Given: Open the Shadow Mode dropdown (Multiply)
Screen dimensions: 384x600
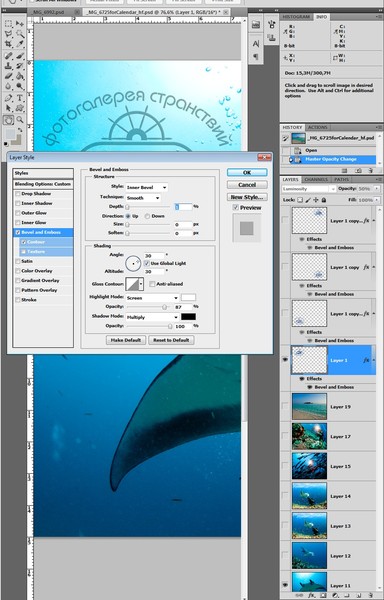Looking at the screenshot, I should [x=152, y=317].
